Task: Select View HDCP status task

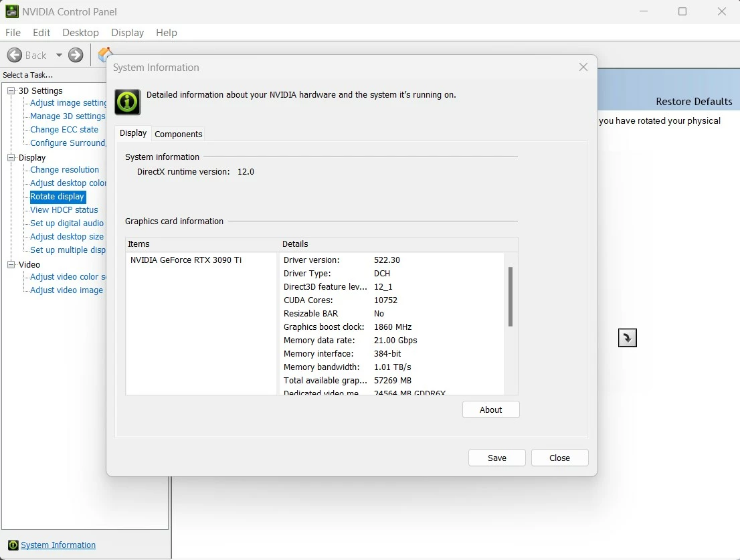Action: pyautogui.click(x=64, y=210)
